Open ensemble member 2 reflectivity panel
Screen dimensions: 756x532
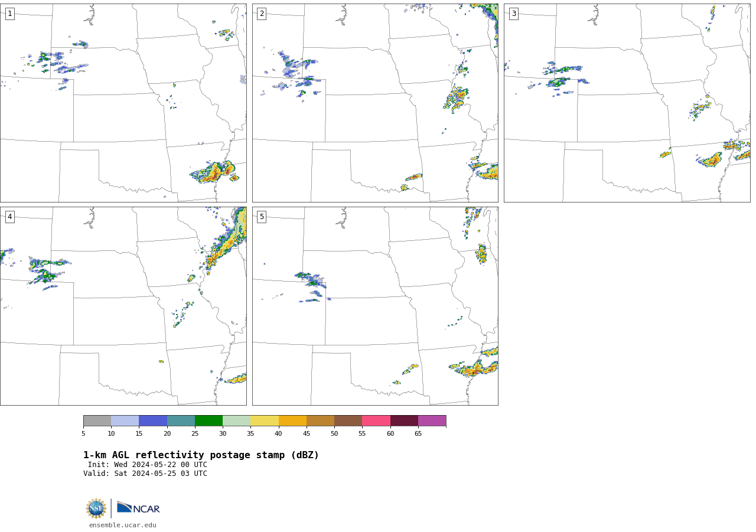click(x=375, y=103)
